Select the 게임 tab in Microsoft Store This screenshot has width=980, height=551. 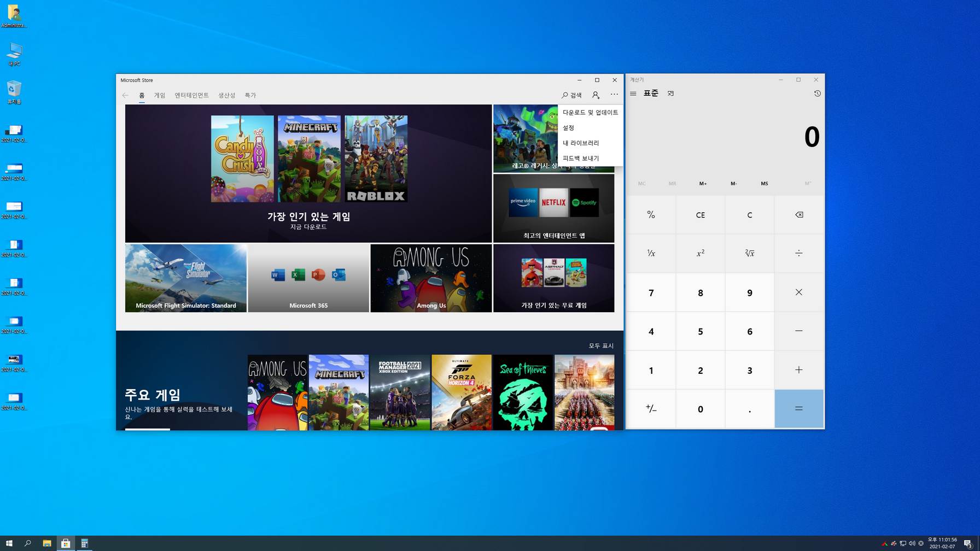(159, 95)
